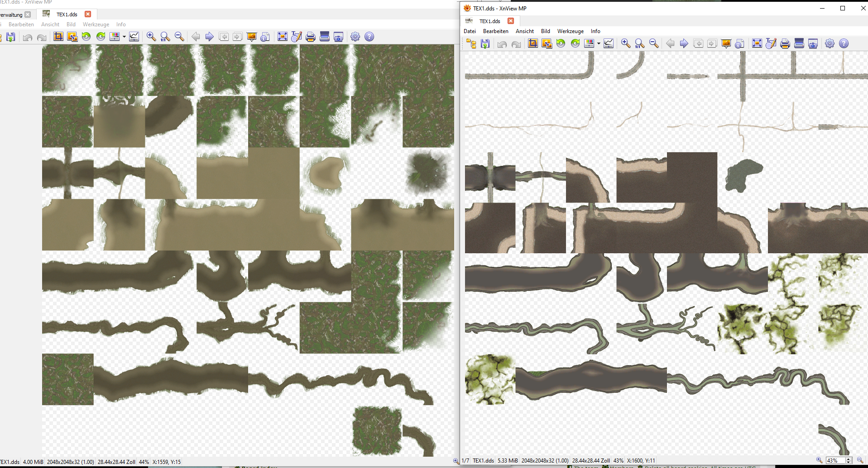Viewport: 868px width, 468px height.
Task: Close TEX1.dds tab in left window
Action: coord(88,14)
